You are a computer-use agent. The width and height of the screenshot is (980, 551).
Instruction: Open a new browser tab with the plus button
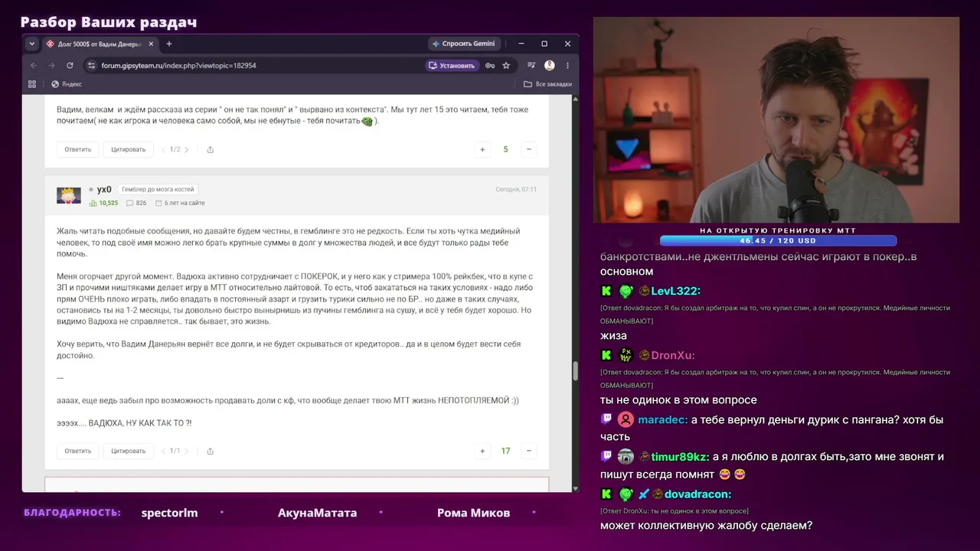click(x=169, y=44)
